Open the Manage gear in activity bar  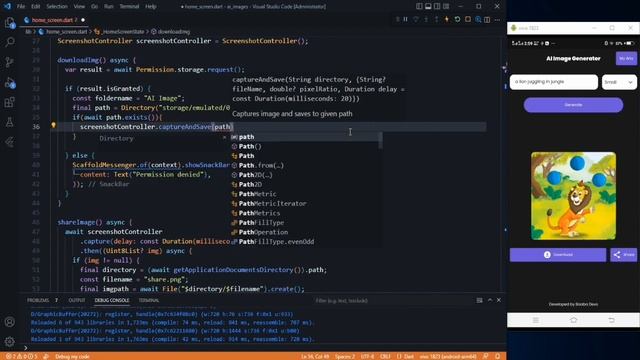click(x=9, y=341)
